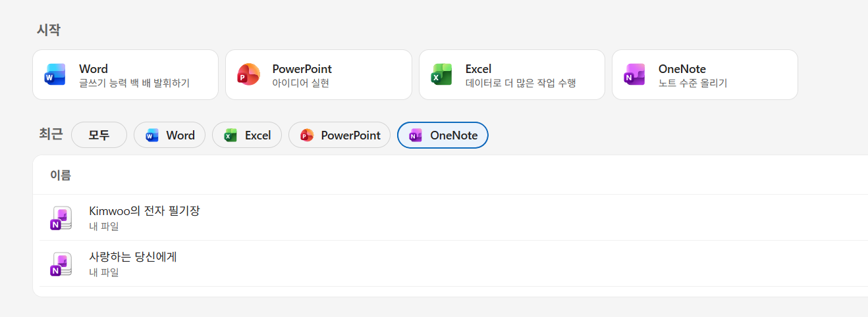Open the Excel app card

pyautogui.click(x=512, y=75)
